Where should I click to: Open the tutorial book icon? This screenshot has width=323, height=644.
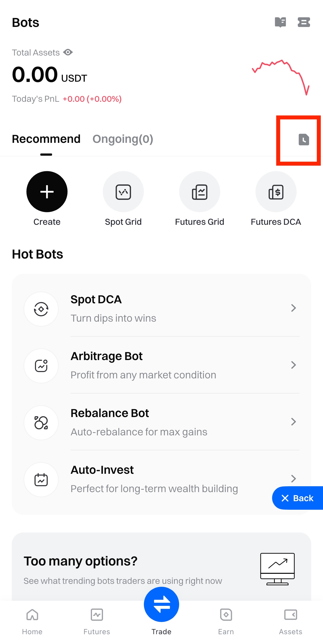[x=280, y=22]
